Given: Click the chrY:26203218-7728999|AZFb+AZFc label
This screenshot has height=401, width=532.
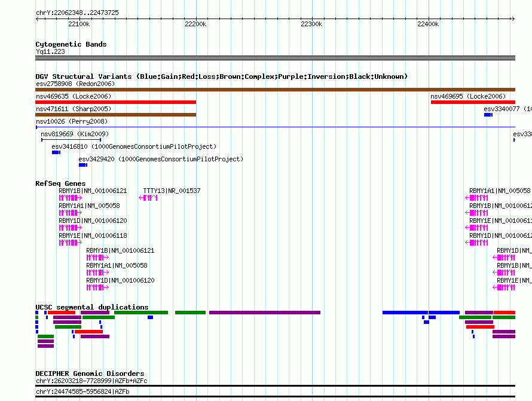Looking at the screenshot, I should (x=91, y=381).
